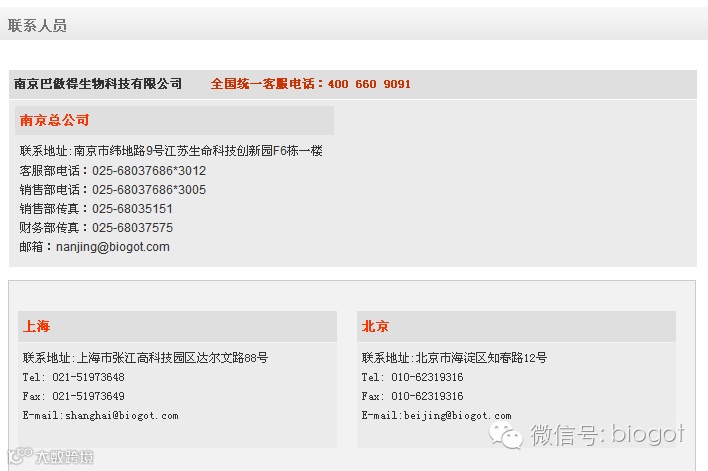The width and height of the screenshot is (708, 471).
Task: Select Shanghai address 达尔文路88号
Action: click(232, 358)
